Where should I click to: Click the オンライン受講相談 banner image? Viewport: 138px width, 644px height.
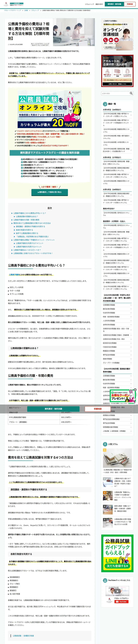click(117, 34)
